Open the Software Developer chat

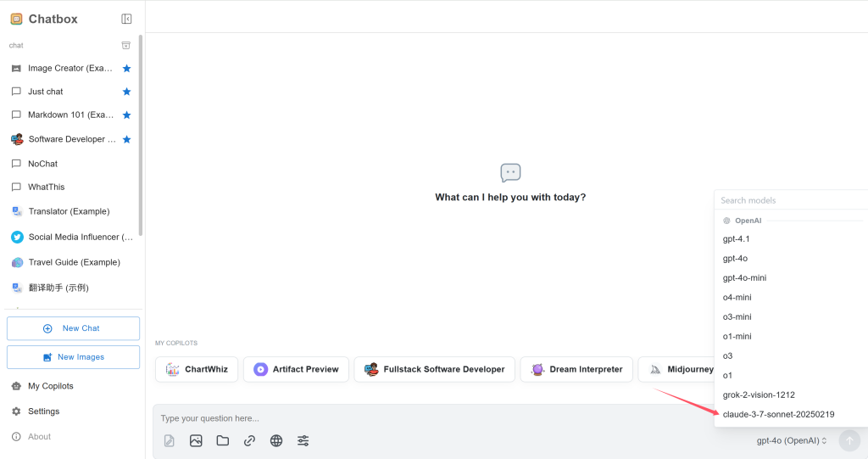(70, 139)
